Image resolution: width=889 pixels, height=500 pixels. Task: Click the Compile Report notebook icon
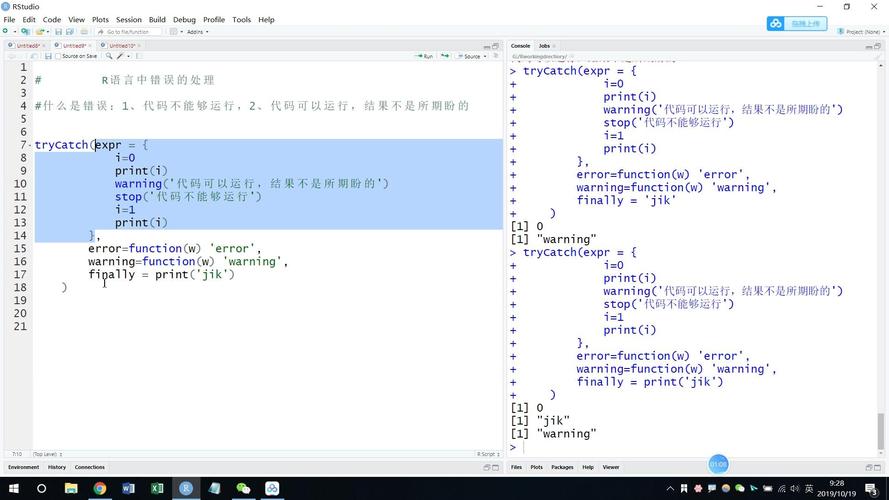tap(139, 56)
